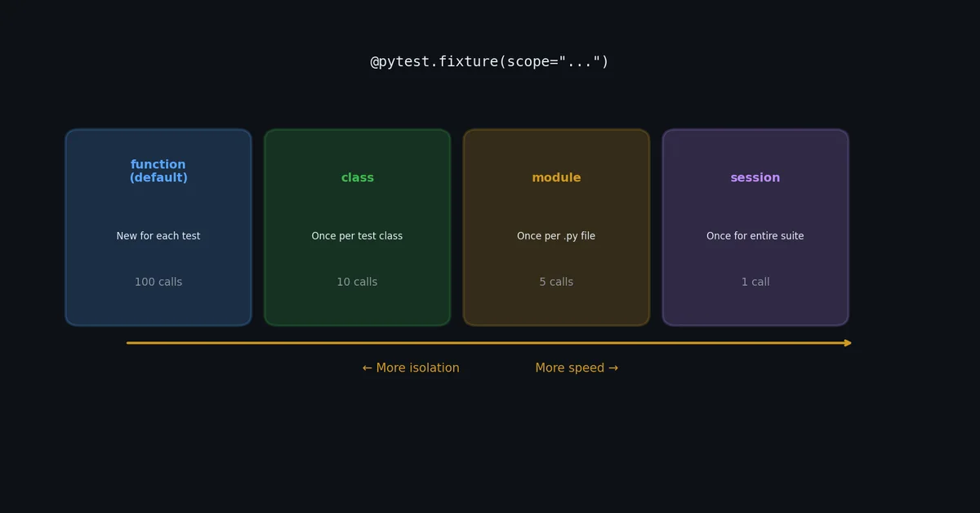
Task: Select the green "class" heading
Action: coord(357,178)
